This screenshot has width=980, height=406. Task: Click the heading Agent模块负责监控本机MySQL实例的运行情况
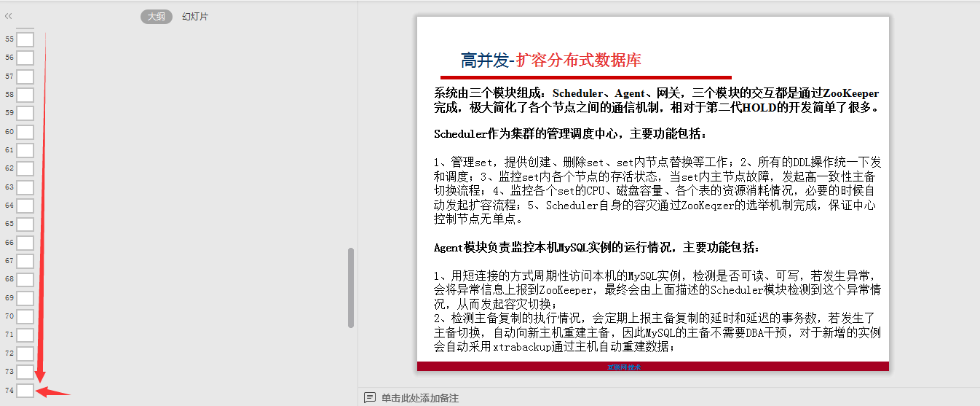pos(597,247)
